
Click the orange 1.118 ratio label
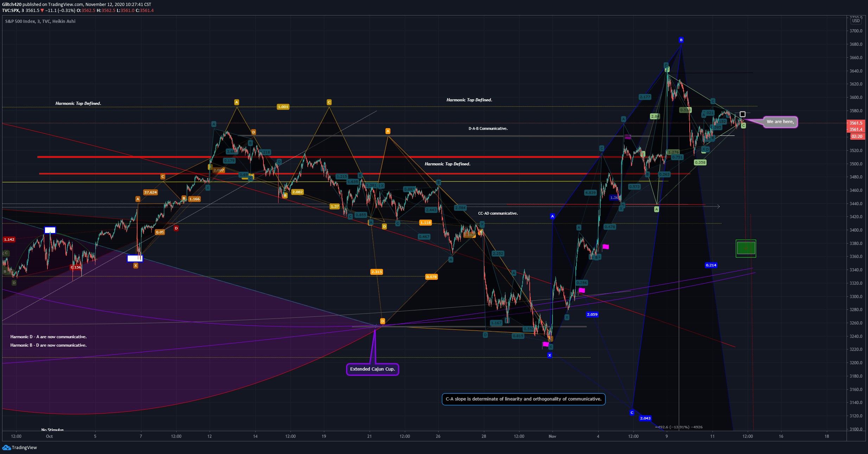[425, 223]
